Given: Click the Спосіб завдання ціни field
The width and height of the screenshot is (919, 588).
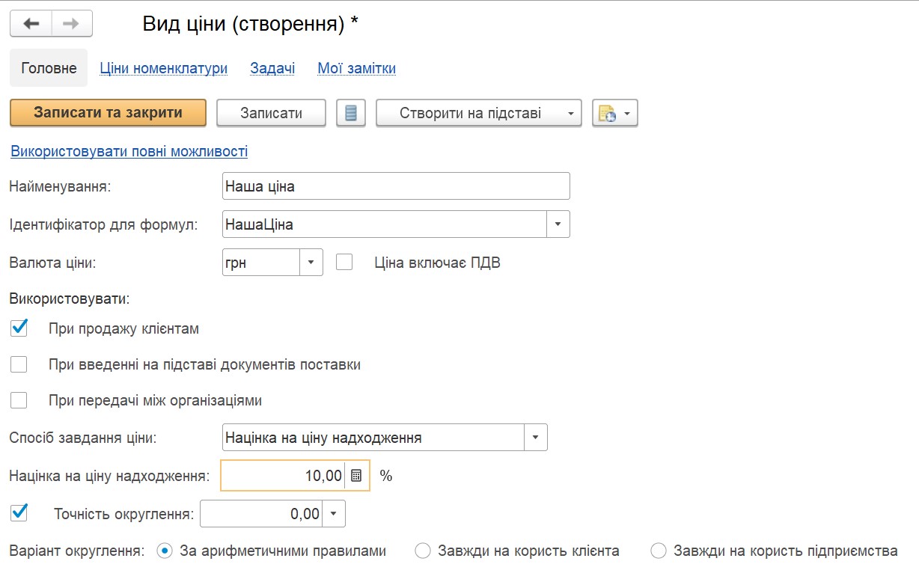Looking at the screenshot, I should [373, 438].
